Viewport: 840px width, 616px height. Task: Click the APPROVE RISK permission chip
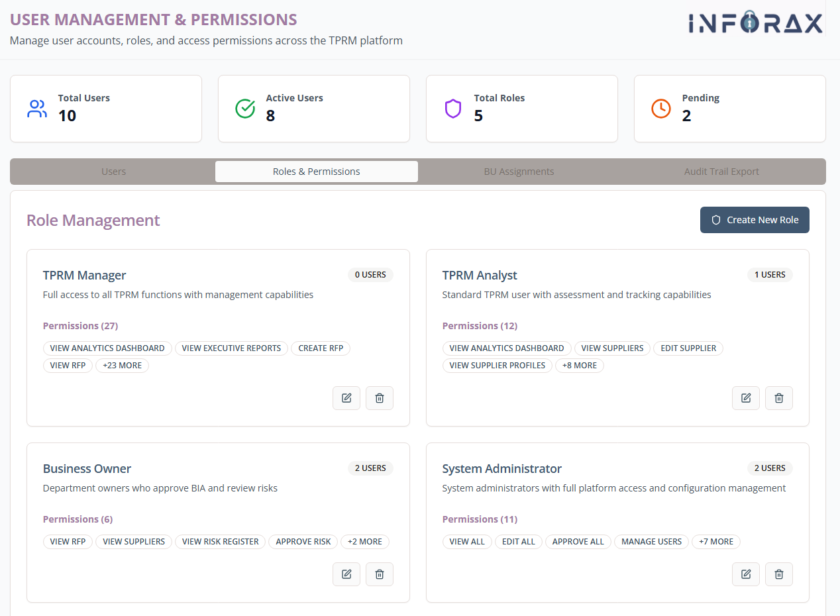[303, 541]
